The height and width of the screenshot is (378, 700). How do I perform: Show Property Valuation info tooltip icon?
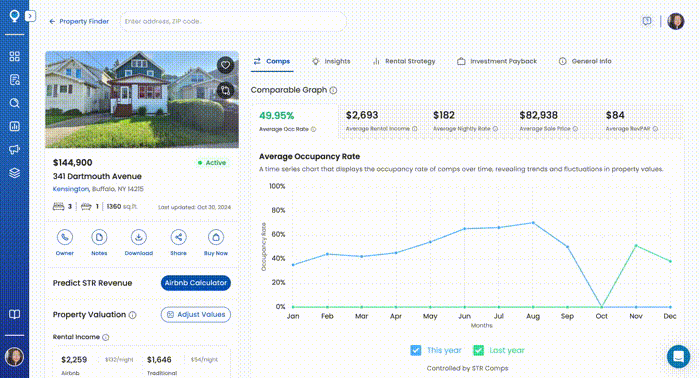pyautogui.click(x=133, y=315)
